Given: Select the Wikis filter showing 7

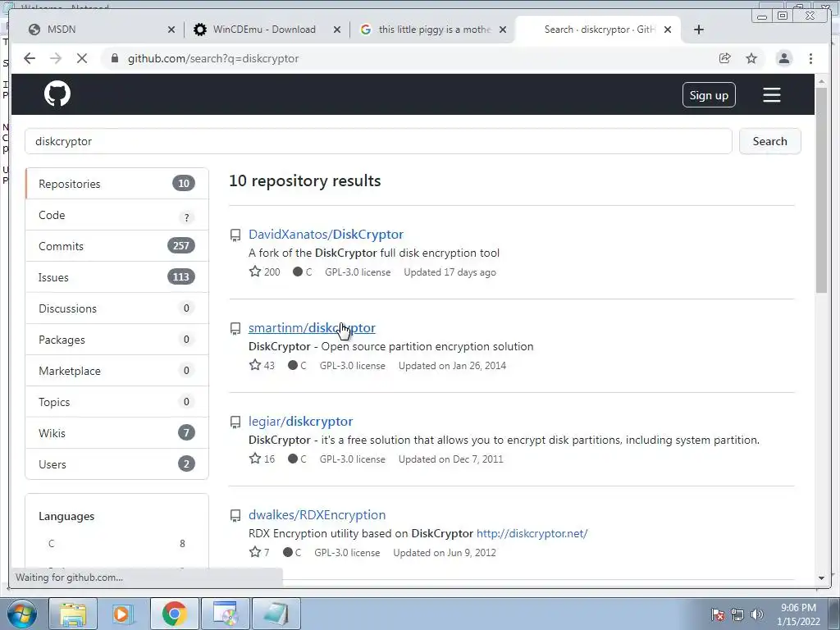Looking at the screenshot, I should click(116, 433).
